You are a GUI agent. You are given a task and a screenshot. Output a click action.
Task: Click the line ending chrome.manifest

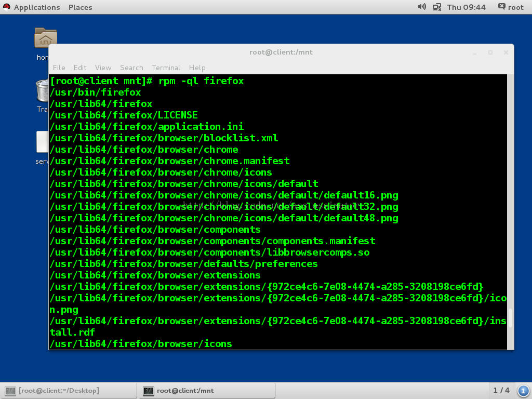(169, 161)
